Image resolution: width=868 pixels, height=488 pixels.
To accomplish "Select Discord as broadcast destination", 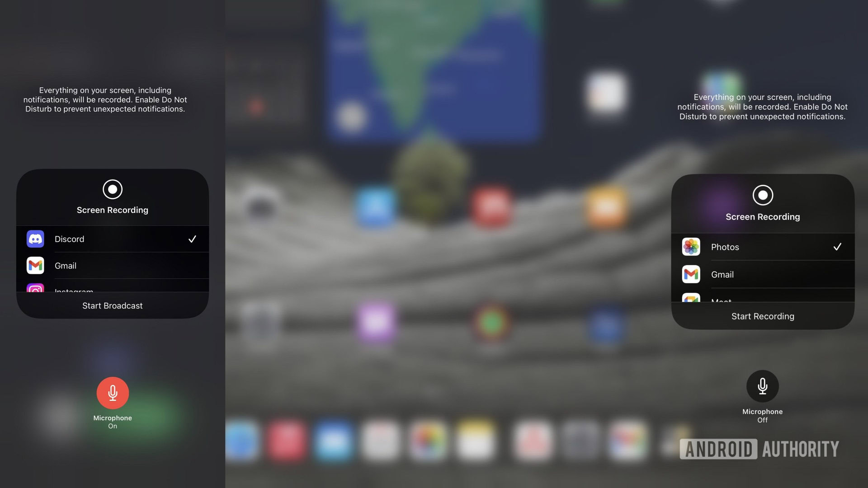I will [x=113, y=238].
